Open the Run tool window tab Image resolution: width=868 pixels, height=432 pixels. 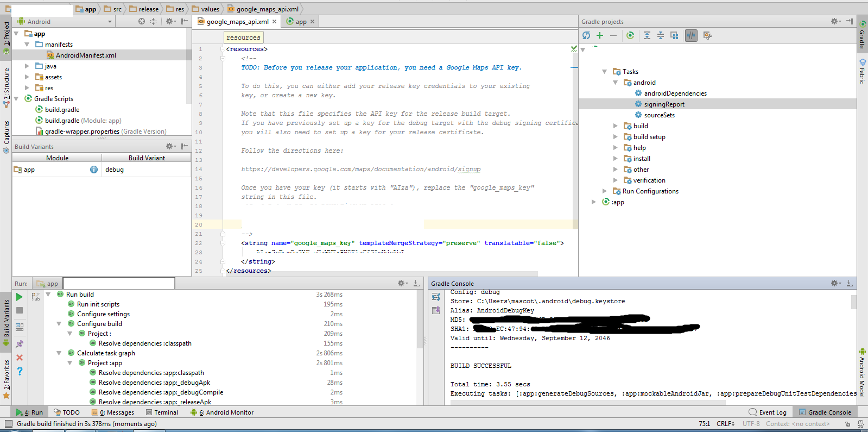(x=30, y=412)
